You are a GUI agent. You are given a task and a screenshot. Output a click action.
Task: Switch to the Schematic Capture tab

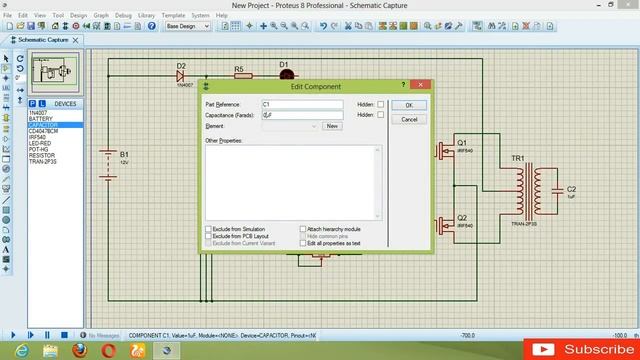(42, 40)
